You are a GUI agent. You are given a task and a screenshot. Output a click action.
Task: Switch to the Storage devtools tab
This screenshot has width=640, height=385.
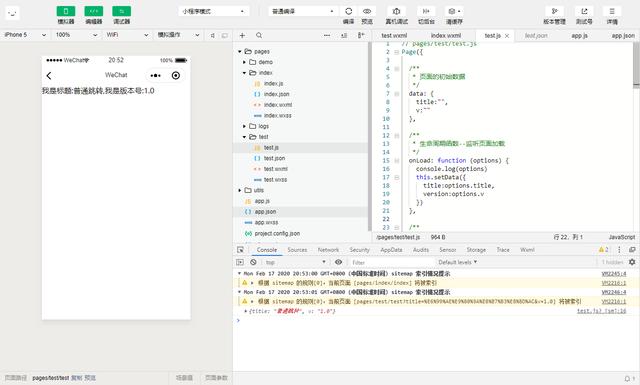(x=476, y=250)
